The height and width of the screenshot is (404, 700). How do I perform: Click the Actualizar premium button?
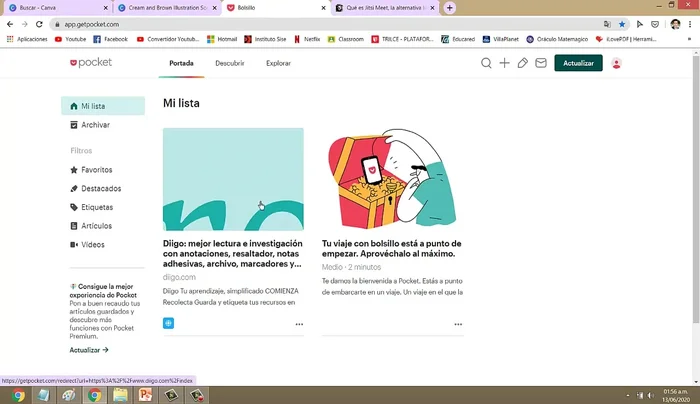pyautogui.click(x=578, y=63)
